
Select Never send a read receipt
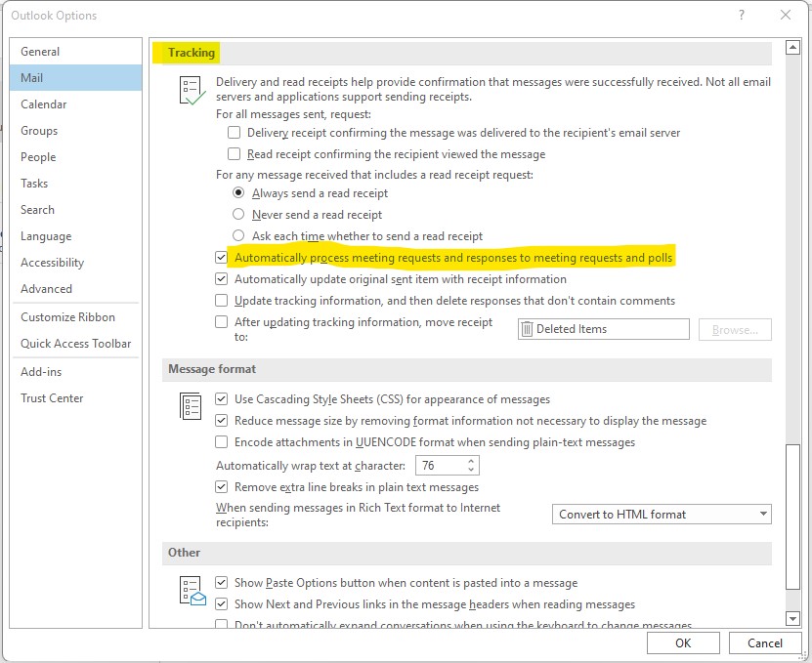click(x=237, y=214)
